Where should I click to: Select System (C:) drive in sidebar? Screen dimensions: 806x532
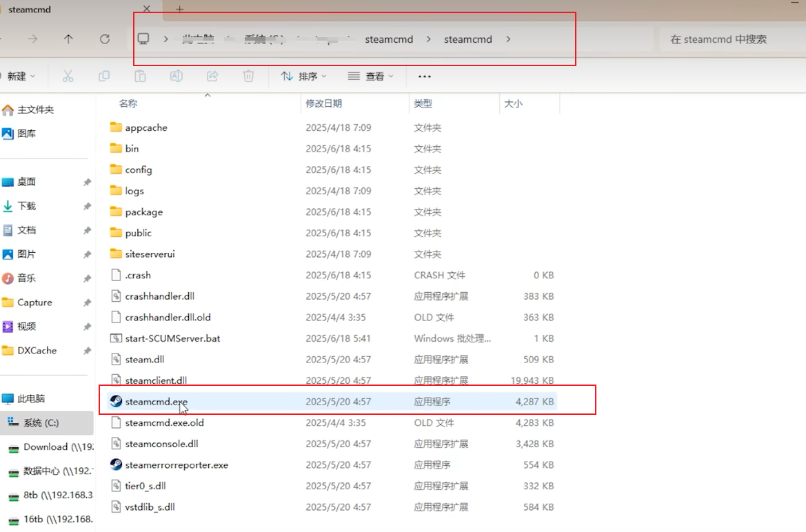tap(47, 423)
